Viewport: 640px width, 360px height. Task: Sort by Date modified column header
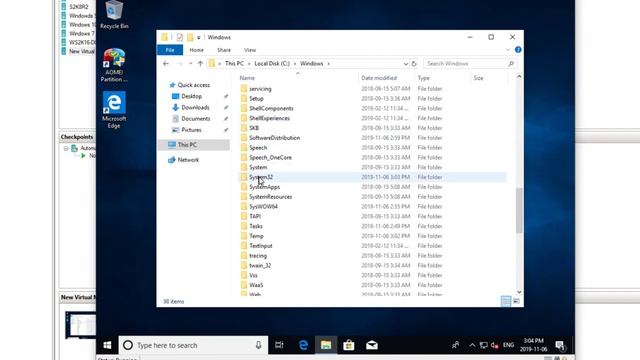coord(386,78)
